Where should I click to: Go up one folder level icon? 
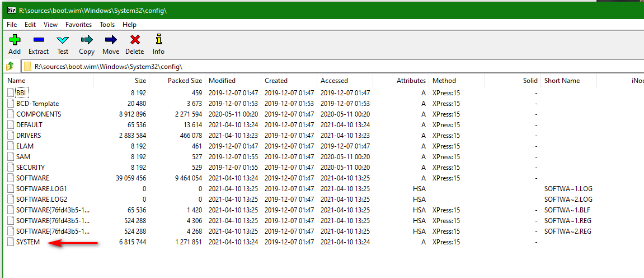10,66
